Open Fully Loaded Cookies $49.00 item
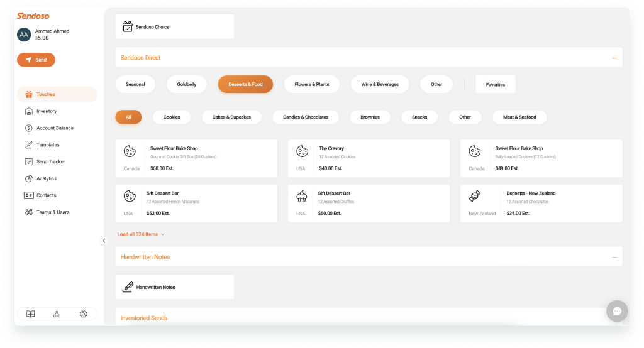This screenshot has width=644, height=348. 541,158
